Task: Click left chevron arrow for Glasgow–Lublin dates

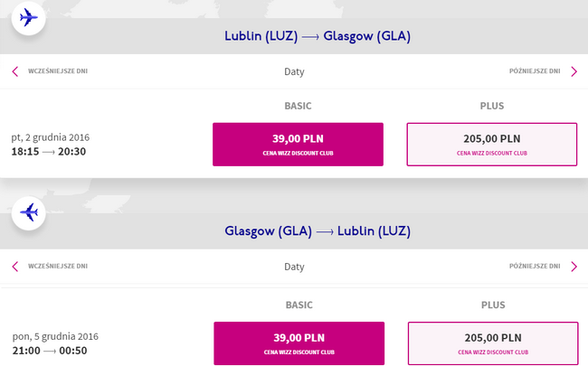Action: pyautogui.click(x=15, y=267)
